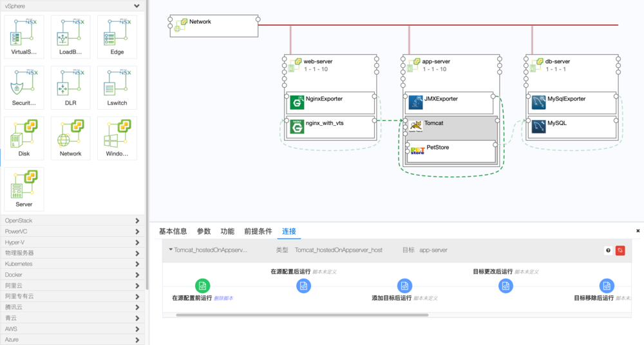644x345 pixels.
Task: Switch to the 功能 tab
Action: click(x=227, y=231)
